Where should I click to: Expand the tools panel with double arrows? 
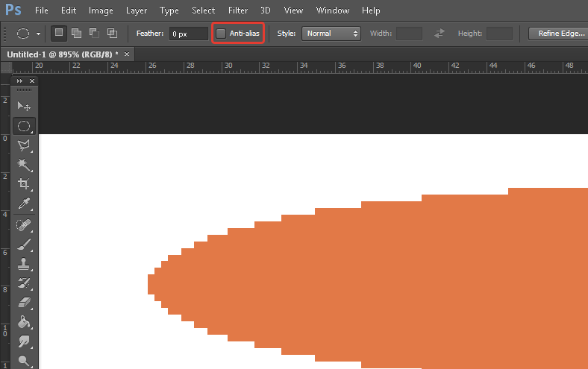point(19,81)
